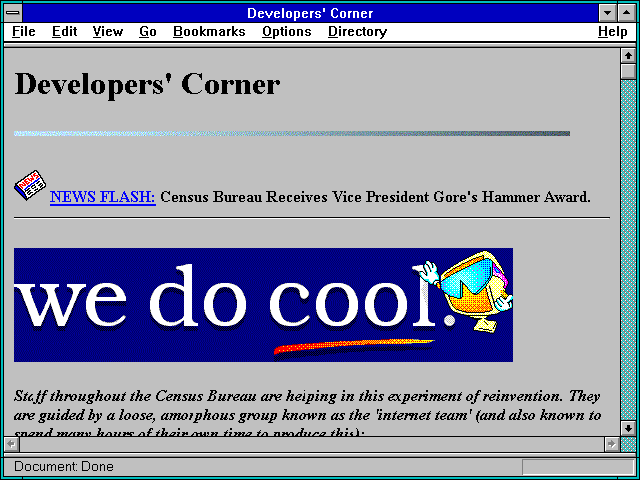
Task: Click the italic paragraph starting 'Staff throughout'
Action: (307, 414)
